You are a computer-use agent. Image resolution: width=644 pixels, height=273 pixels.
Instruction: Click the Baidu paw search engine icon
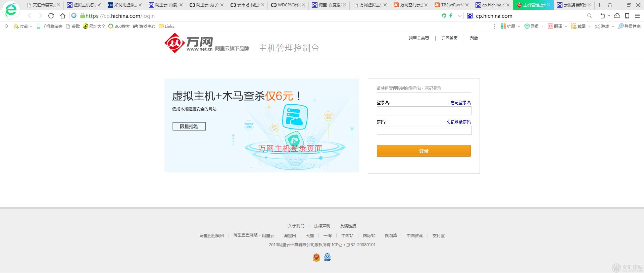click(470, 16)
